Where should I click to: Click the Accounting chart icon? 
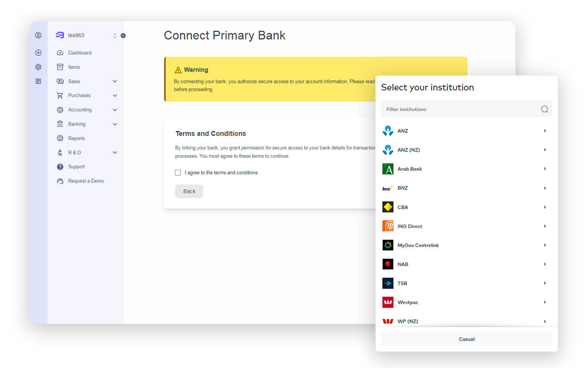click(x=60, y=110)
